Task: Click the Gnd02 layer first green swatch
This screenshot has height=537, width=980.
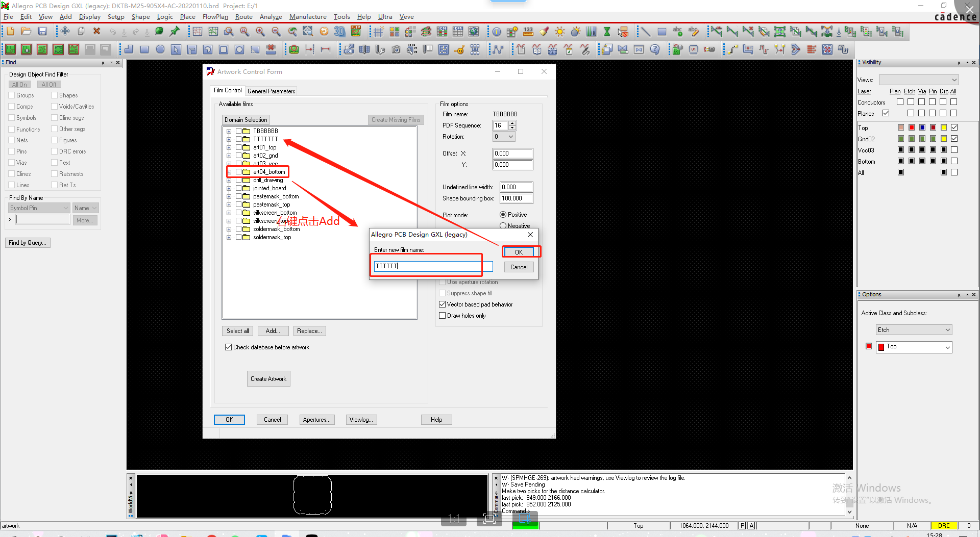Action: point(901,139)
